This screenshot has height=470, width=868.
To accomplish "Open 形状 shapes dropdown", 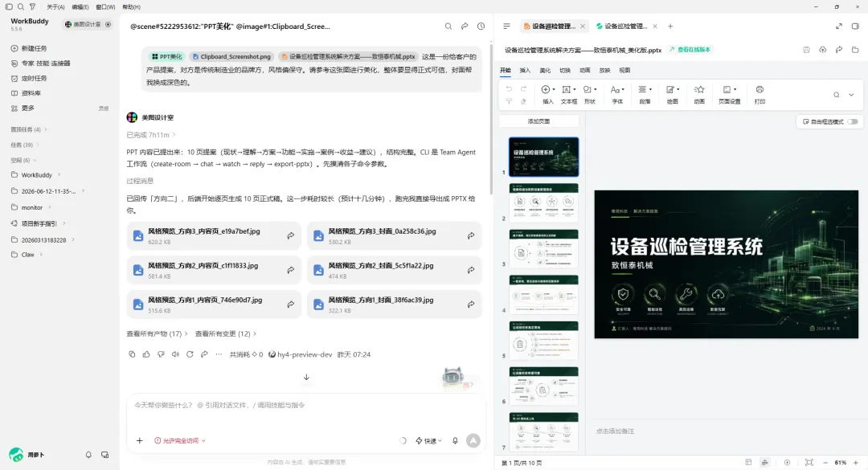I will [590, 94].
